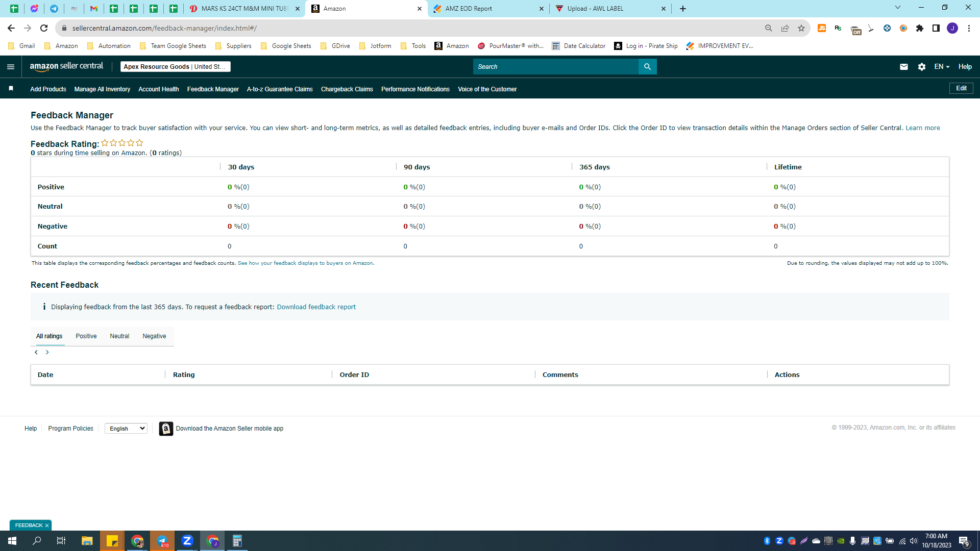Select the Negative ratings tab
Viewport: 980px width, 551px height.
tap(154, 336)
